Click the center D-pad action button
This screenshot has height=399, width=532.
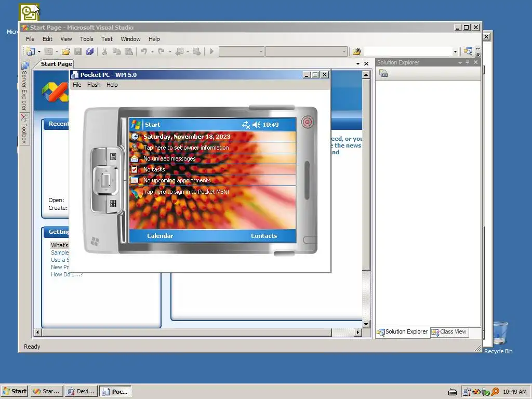pos(106,180)
